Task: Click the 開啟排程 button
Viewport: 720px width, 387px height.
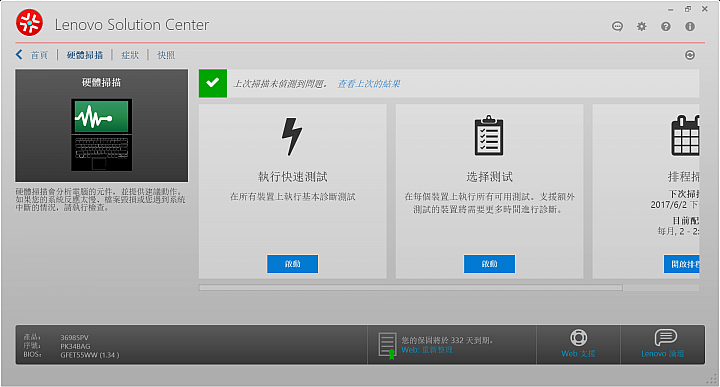Action: pos(681,264)
